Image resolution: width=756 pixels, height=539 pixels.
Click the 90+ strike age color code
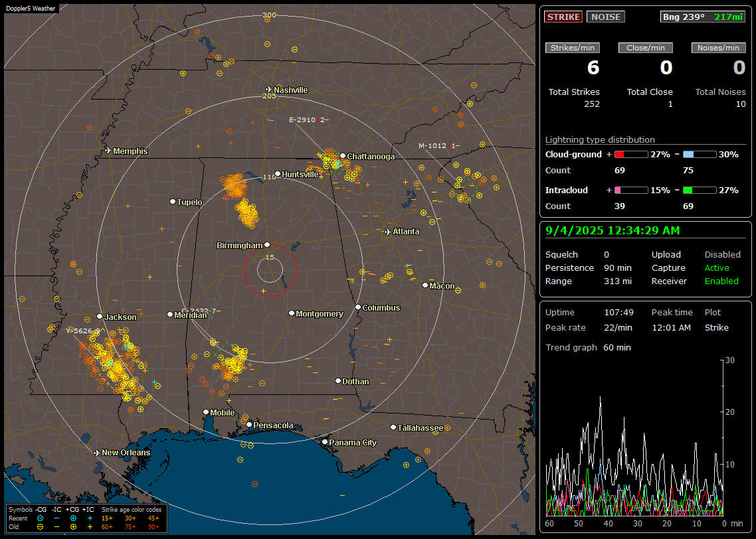(x=154, y=527)
